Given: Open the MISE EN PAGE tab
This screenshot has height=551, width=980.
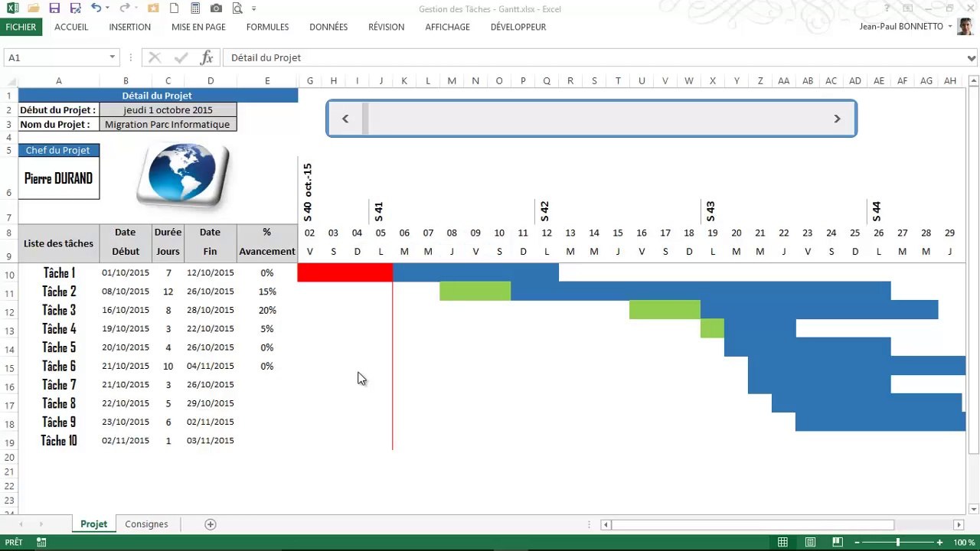Looking at the screenshot, I should (198, 27).
